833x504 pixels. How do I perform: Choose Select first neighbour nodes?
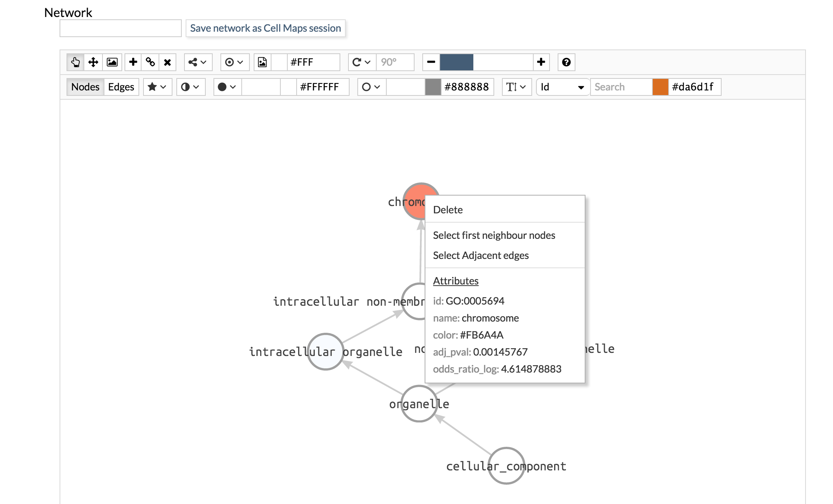point(505,235)
